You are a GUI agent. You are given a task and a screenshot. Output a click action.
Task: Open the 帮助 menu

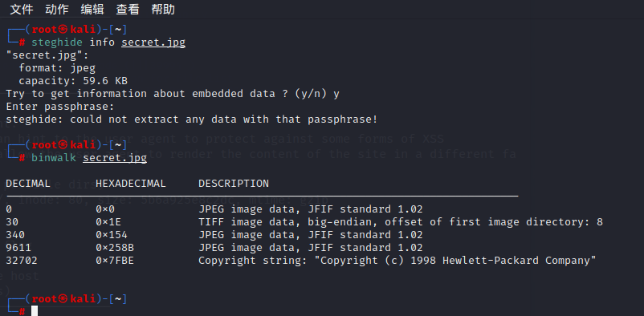click(163, 10)
